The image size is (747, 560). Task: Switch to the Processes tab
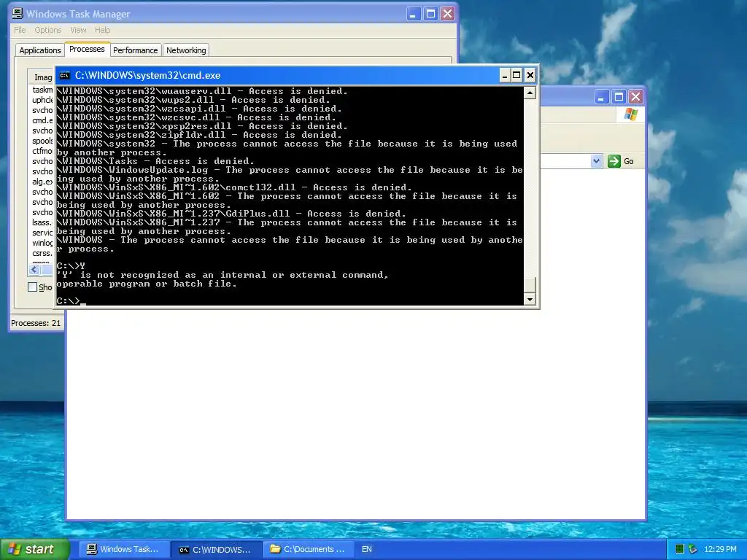tap(87, 49)
